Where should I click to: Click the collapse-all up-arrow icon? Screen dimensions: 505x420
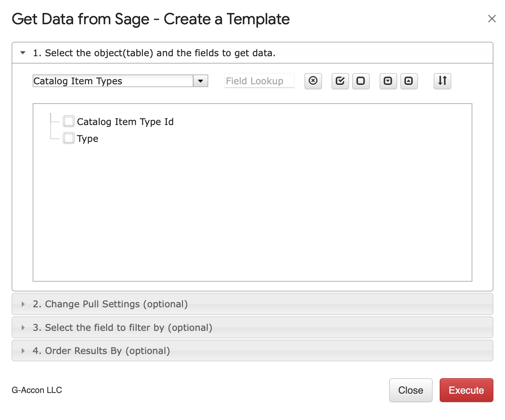click(x=409, y=81)
